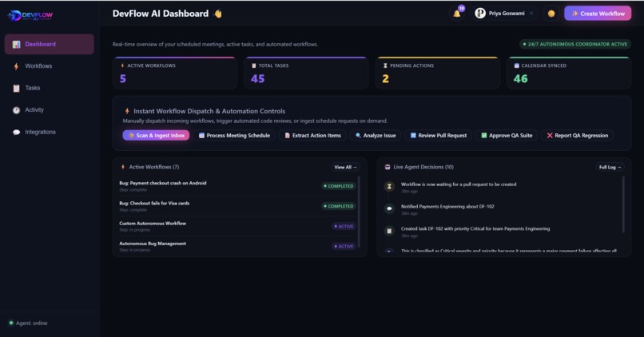Viewport: 644px width, 337px height.
Task: Click the Workflows lightning icon in sidebar
Action: pos(16,66)
